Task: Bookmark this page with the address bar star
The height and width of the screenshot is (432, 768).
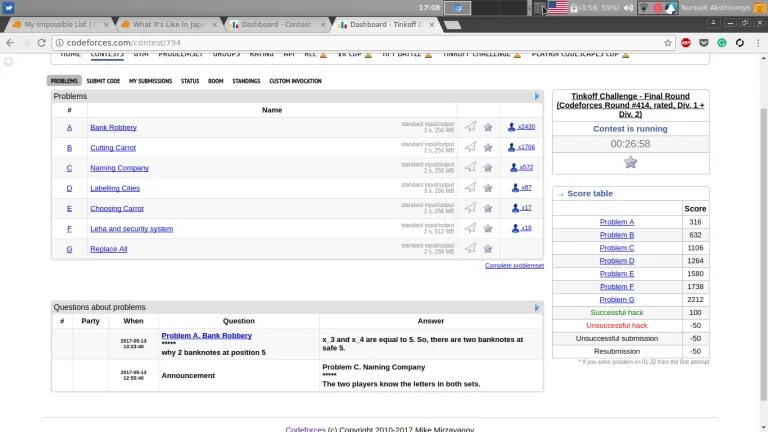Action: (668, 43)
